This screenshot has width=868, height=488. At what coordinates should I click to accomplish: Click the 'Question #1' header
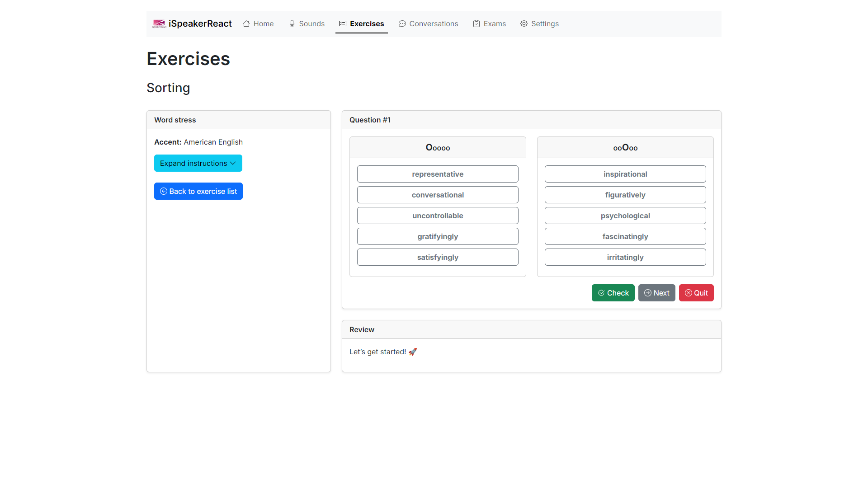pyautogui.click(x=532, y=120)
